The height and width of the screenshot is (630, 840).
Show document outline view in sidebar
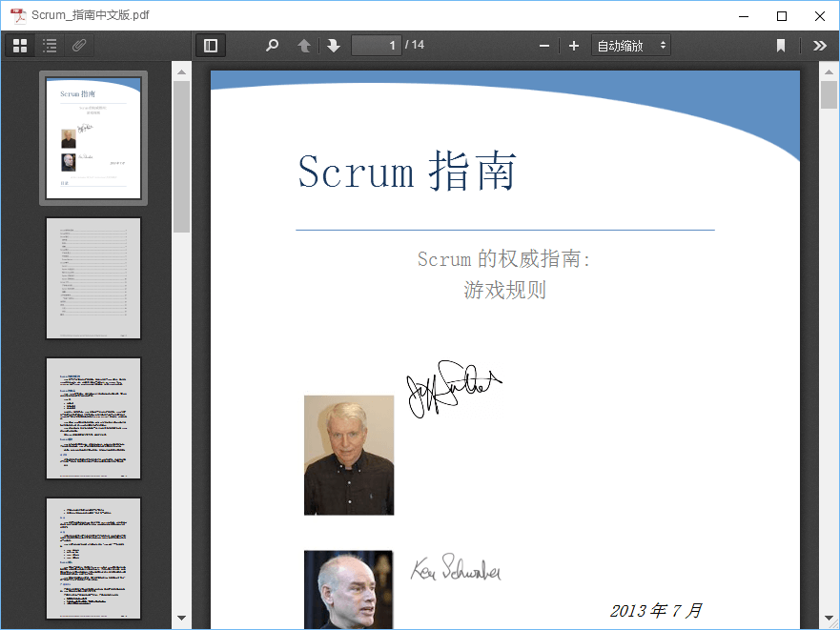(x=50, y=46)
